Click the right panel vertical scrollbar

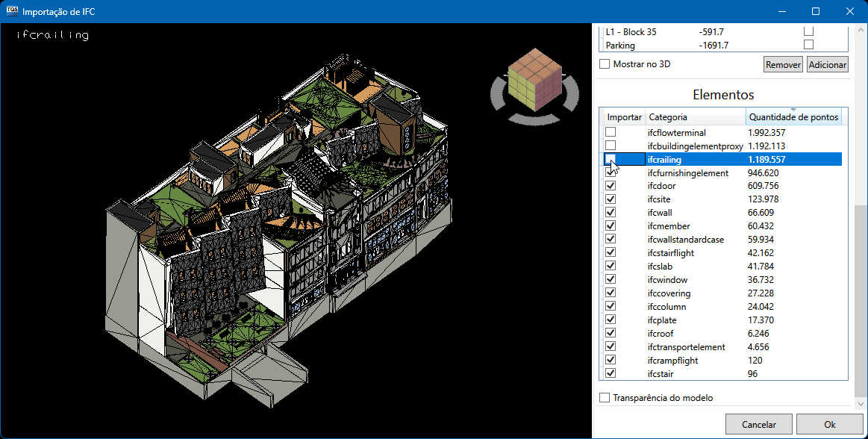tap(860, 299)
